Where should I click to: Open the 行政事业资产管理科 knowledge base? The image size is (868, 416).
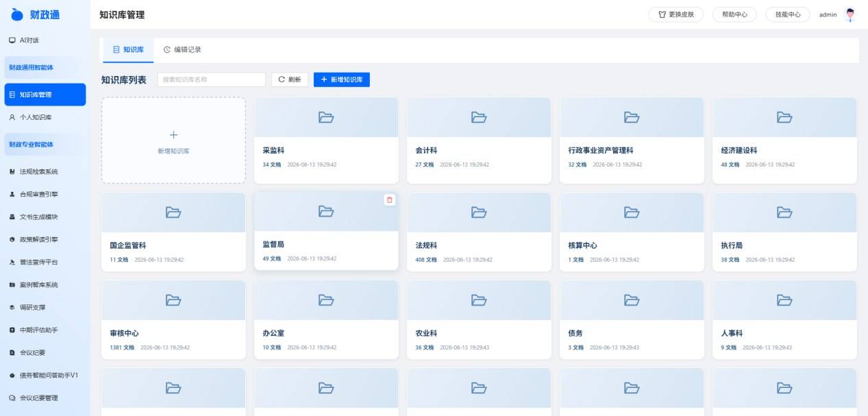[x=632, y=140]
